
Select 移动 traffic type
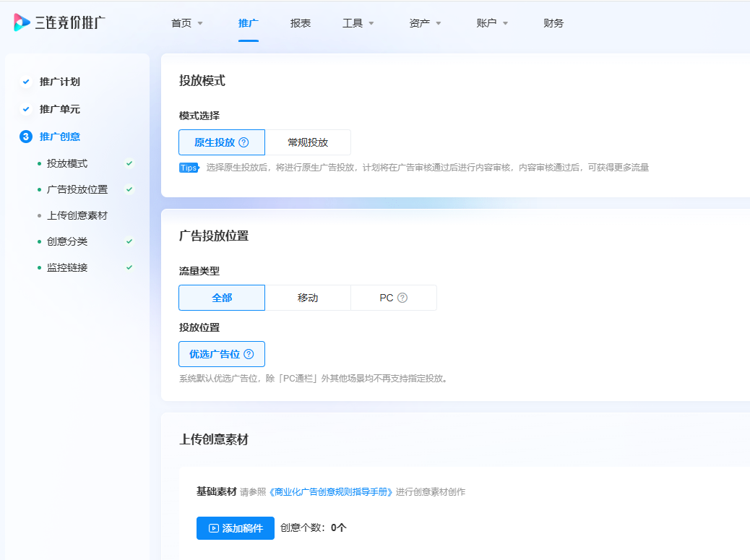pyautogui.click(x=307, y=297)
